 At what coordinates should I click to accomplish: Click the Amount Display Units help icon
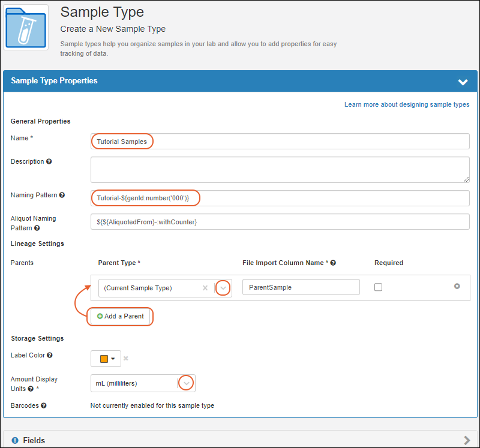31,389
